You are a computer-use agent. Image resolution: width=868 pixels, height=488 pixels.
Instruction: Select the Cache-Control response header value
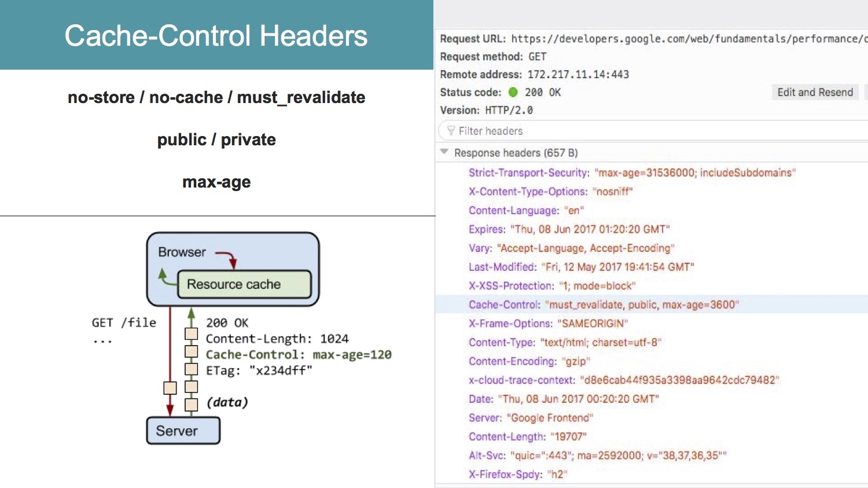[x=641, y=304]
